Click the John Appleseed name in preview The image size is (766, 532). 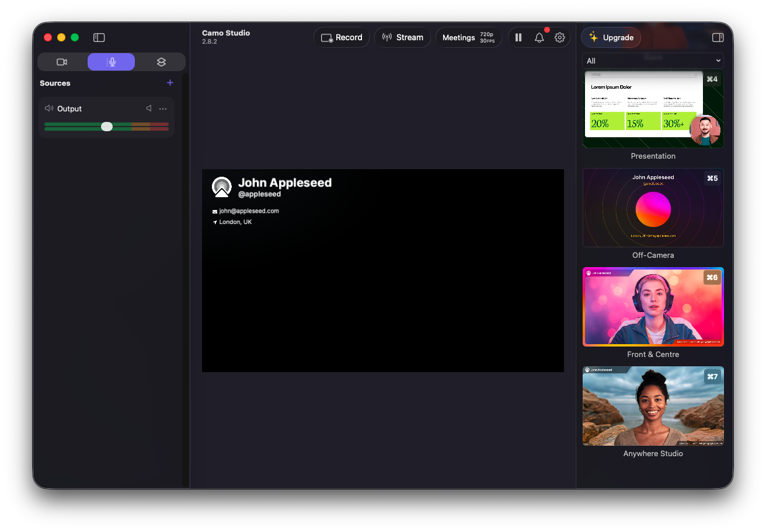click(285, 183)
